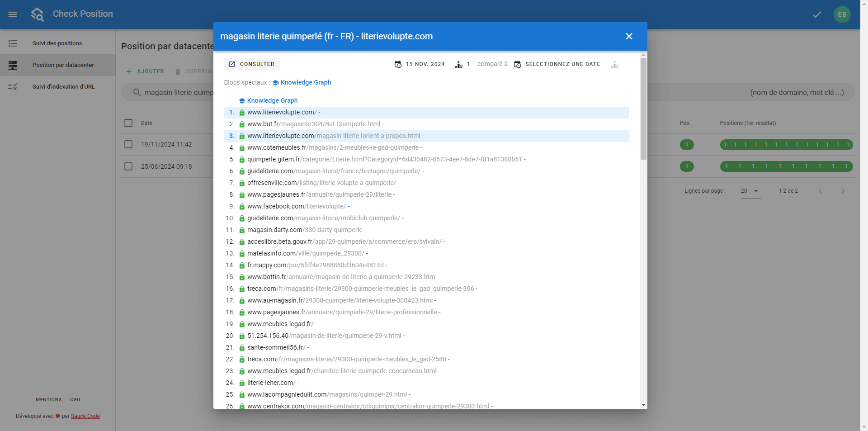Click the Knowledge Graph entry above results
The image size is (868, 431).
point(268,100)
